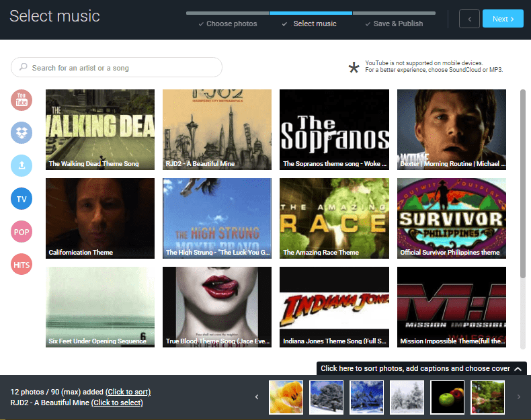Pick the Mission Impossible Theme

pyautogui.click(x=452, y=307)
